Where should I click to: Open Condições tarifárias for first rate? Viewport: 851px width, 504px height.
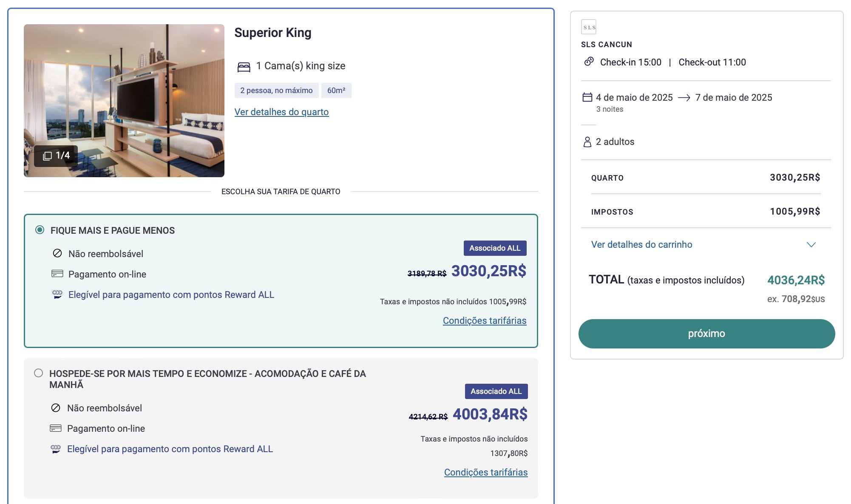[x=484, y=320]
